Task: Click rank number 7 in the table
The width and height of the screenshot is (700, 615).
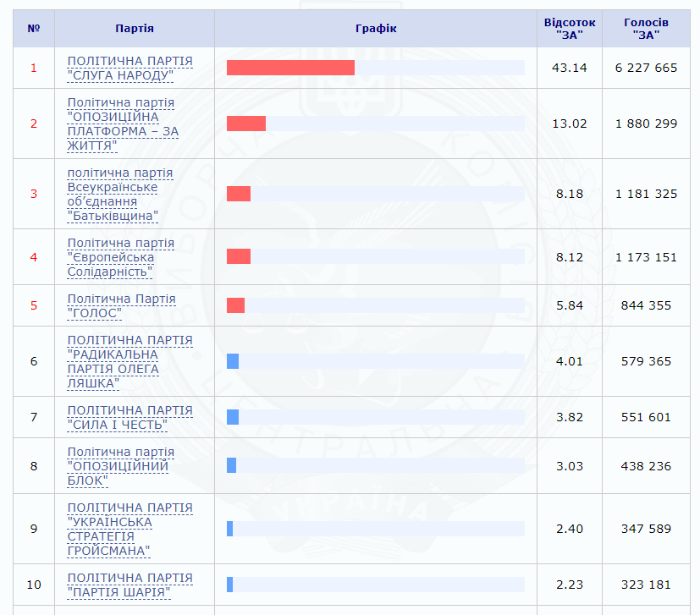Action: pos(34,417)
